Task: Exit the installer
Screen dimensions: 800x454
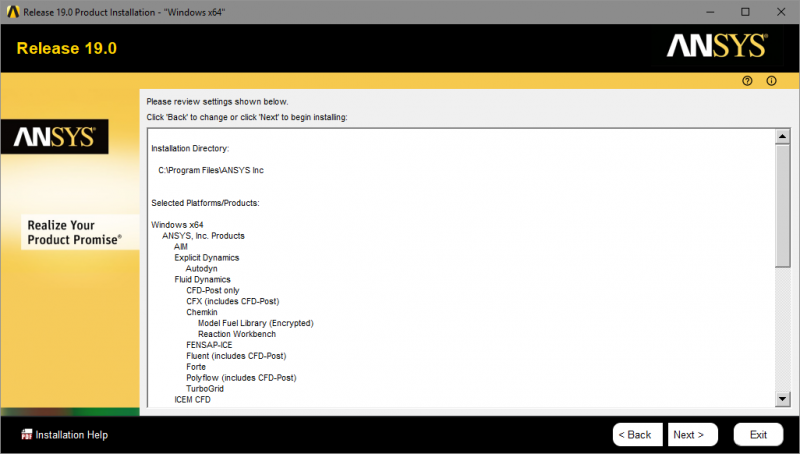Action: 758,435
